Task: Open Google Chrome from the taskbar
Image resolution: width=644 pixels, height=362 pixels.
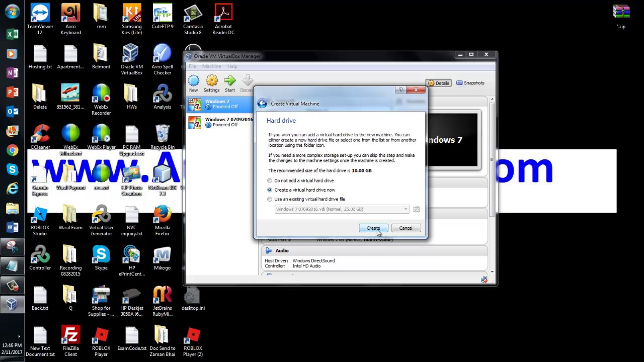Action: 12,150
